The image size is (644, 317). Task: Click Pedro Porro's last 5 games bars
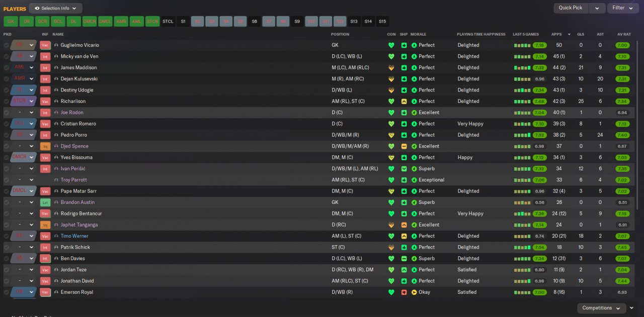point(522,135)
